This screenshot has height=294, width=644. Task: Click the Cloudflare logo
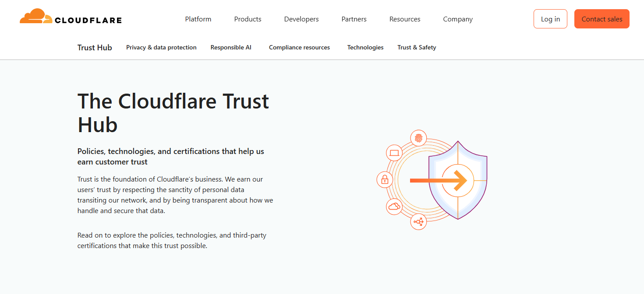pyautogui.click(x=71, y=16)
